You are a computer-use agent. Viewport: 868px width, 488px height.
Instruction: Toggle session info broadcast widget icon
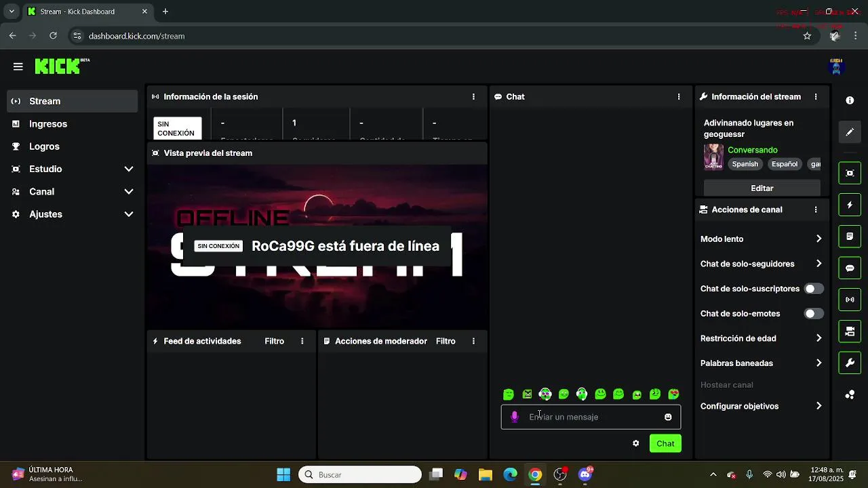click(x=850, y=300)
